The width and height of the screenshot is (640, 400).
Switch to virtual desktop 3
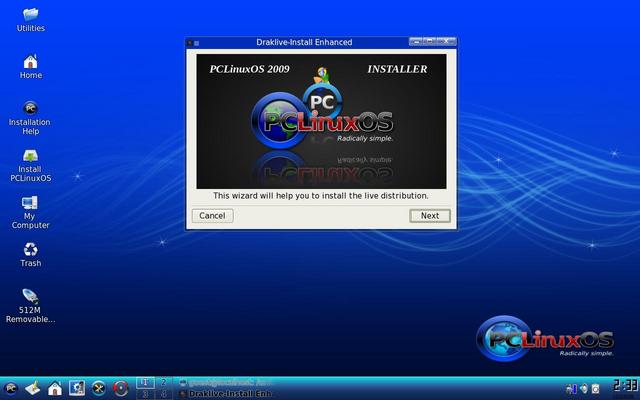click(145, 394)
